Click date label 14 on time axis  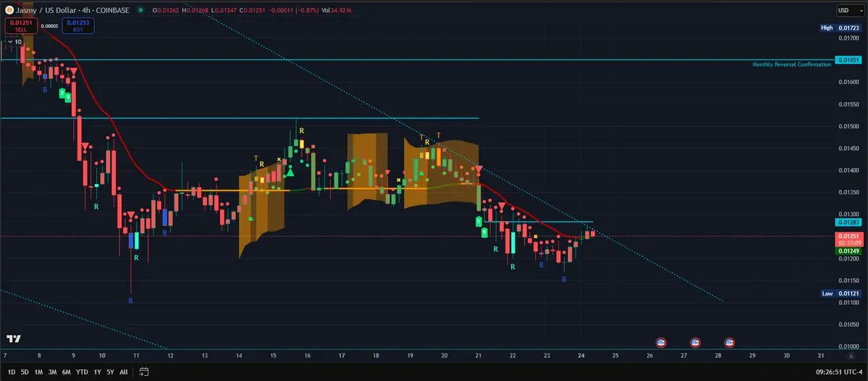(x=239, y=356)
